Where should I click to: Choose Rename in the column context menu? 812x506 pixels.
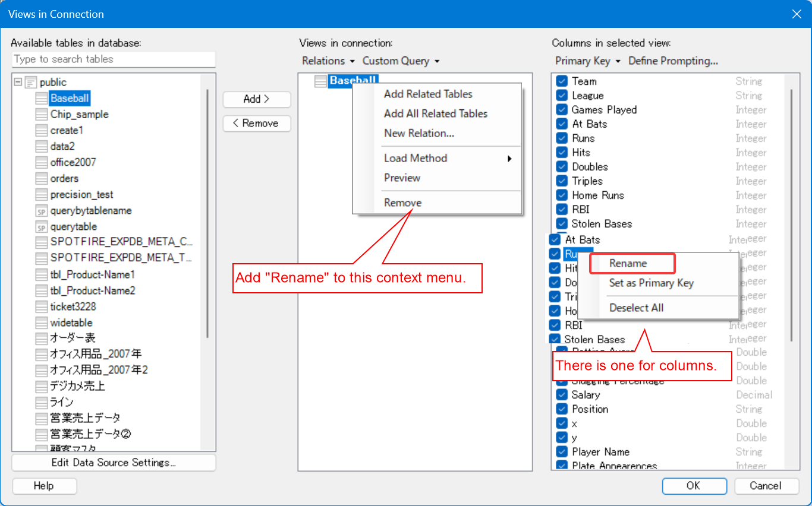tap(628, 264)
